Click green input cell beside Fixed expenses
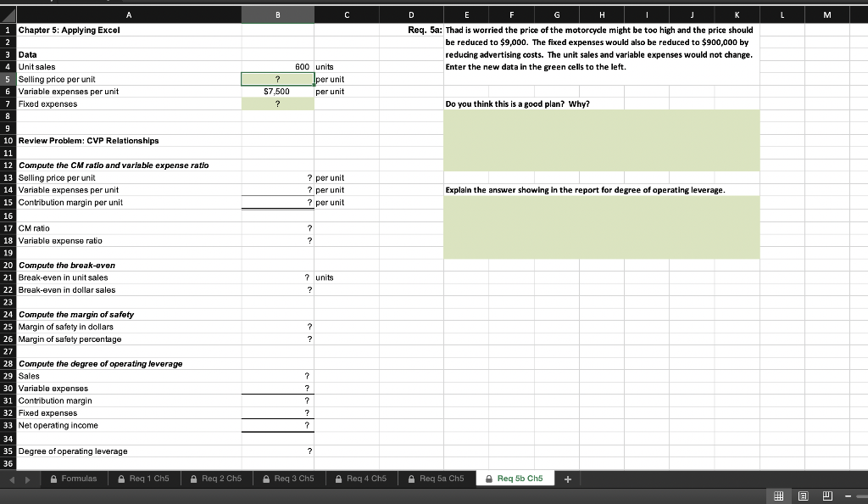 [277, 104]
